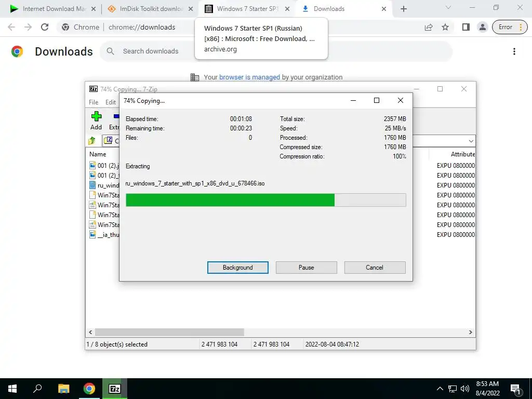Viewport: 532px width, 399px height.
Task: Open Chrome tab search chevron
Action: pos(448,7)
